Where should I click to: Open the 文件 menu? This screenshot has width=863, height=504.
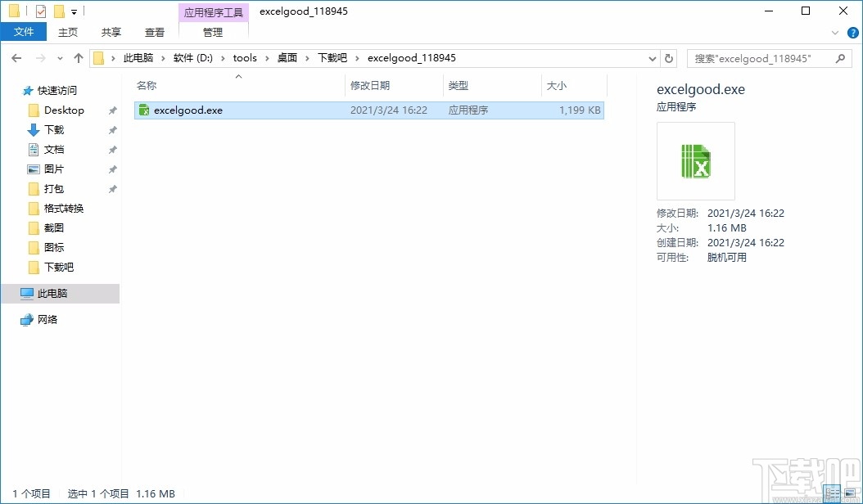click(x=24, y=31)
